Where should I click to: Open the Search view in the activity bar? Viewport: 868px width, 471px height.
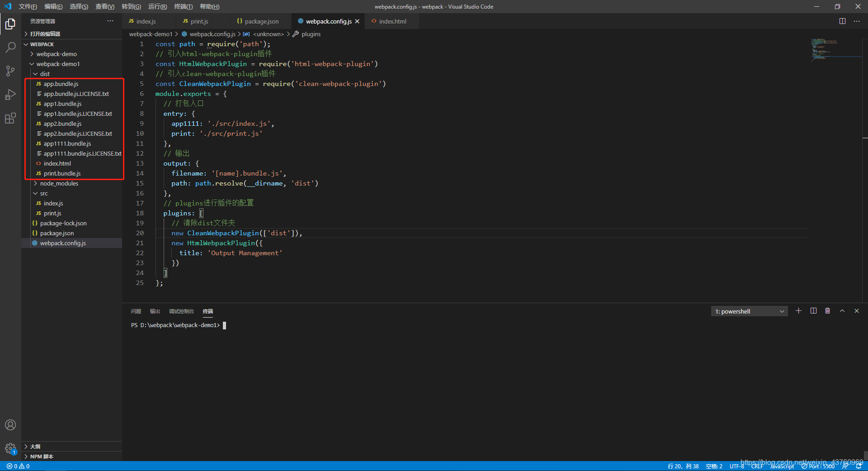click(10, 47)
